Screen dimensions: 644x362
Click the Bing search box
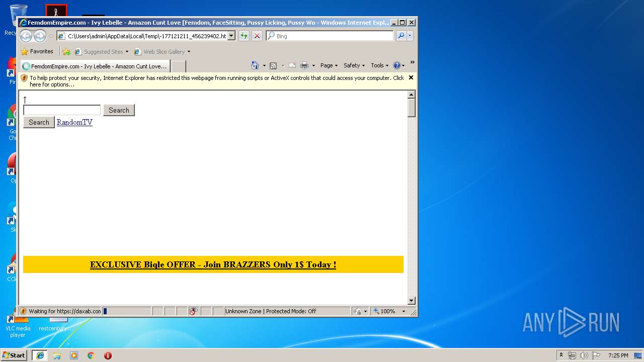(330, 36)
